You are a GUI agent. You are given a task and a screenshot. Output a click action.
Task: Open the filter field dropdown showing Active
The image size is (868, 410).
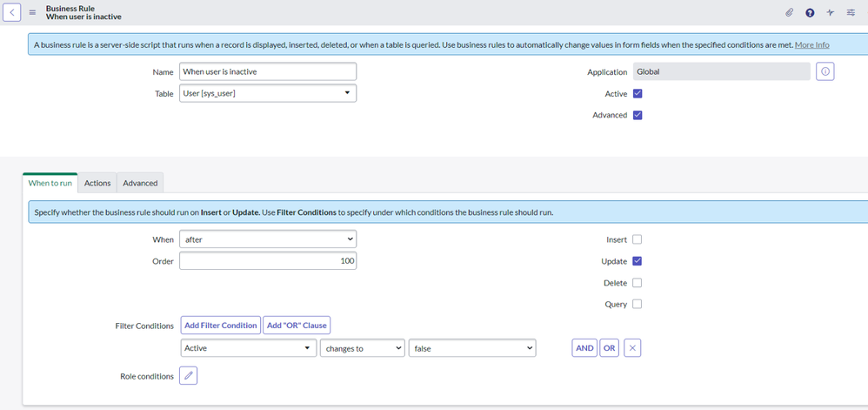[249, 348]
